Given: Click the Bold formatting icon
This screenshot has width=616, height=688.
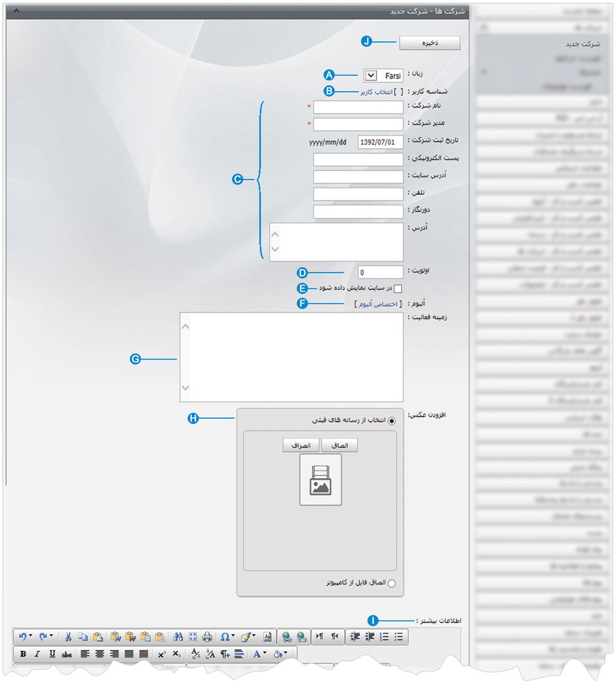Looking at the screenshot, I should tap(23, 654).
